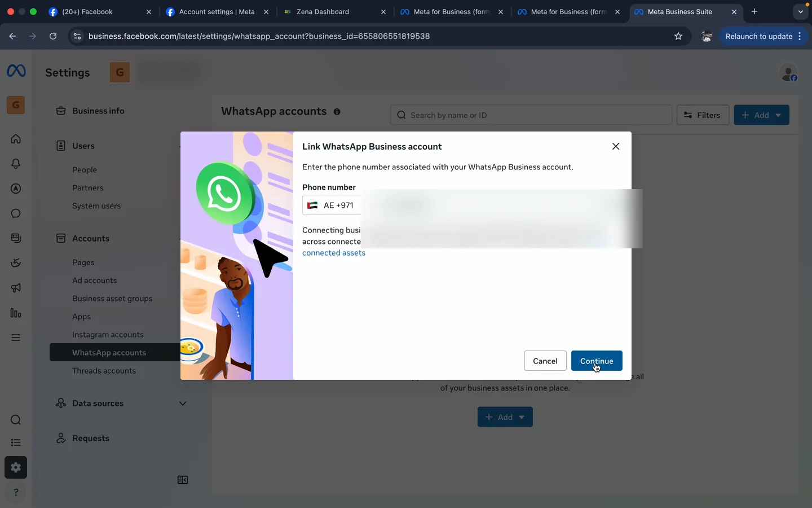The width and height of the screenshot is (812, 508).
Task: Click the browser address bar URL
Action: coord(259,36)
